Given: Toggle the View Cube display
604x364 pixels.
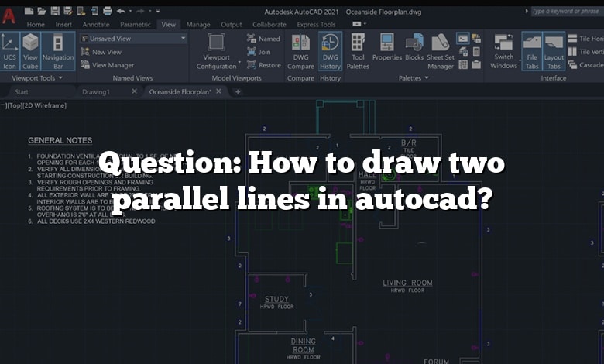Looking at the screenshot, I should 30,51.
